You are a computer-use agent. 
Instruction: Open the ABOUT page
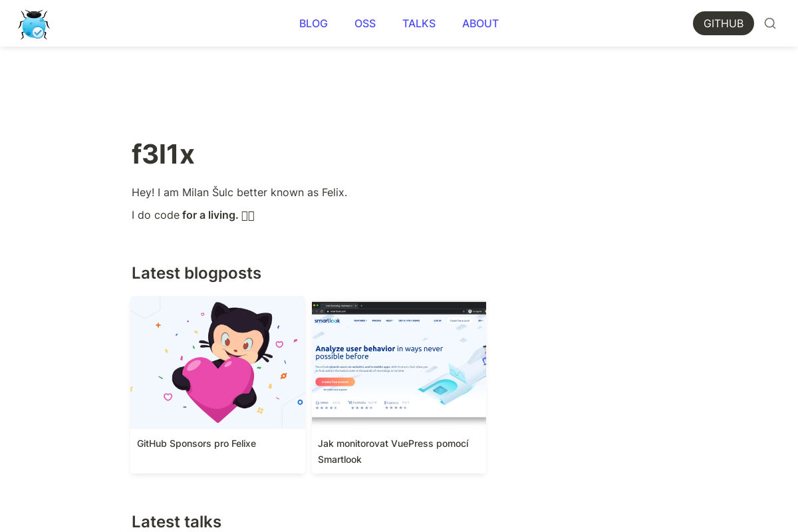(x=480, y=23)
